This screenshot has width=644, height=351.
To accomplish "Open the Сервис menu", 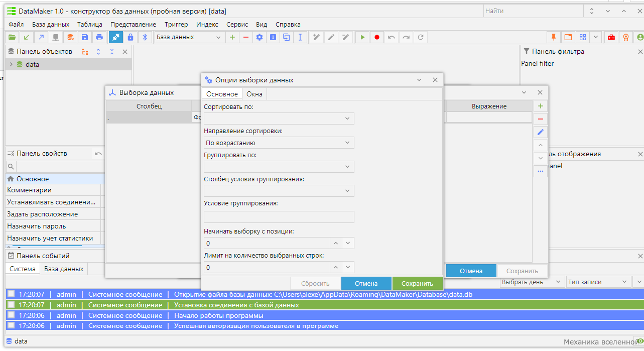I will point(237,24).
